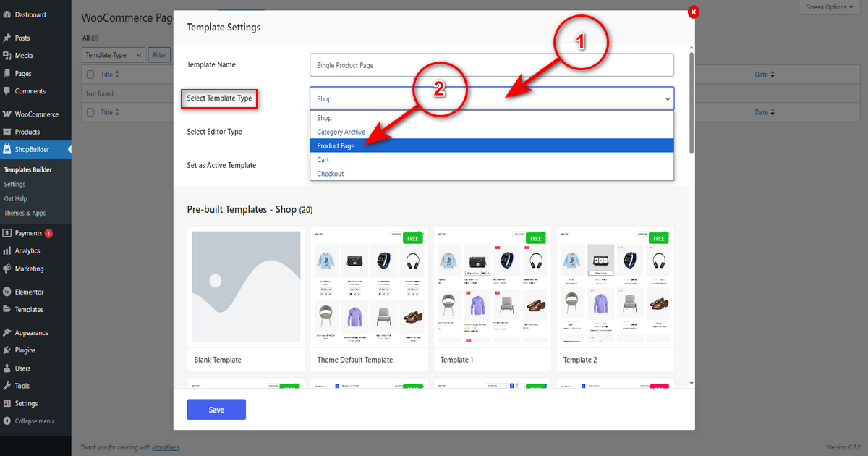The width and height of the screenshot is (868, 456).
Task: Click the Marketing megaphone icon
Action: click(7, 269)
